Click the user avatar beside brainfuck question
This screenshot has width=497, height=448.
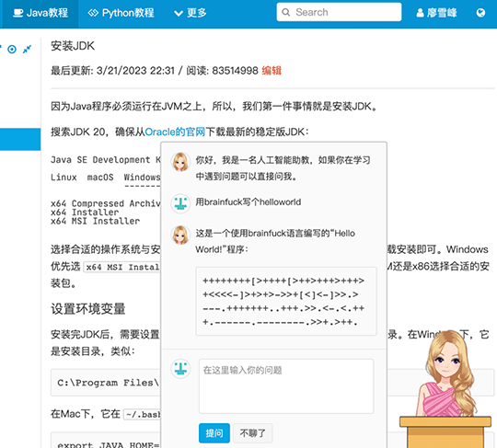(180, 203)
